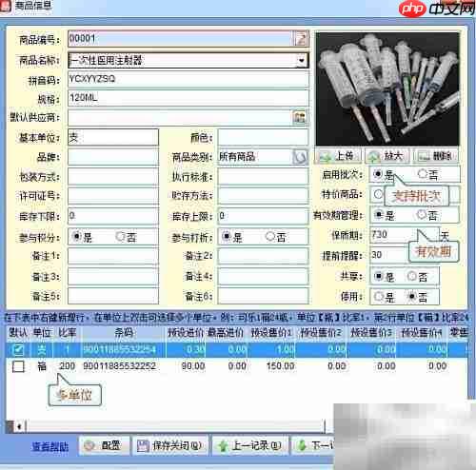The height and width of the screenshot is (470, 476).
Task: Click the 库存下限 input field
Action: pyautogui.click(x=113, y=216)
